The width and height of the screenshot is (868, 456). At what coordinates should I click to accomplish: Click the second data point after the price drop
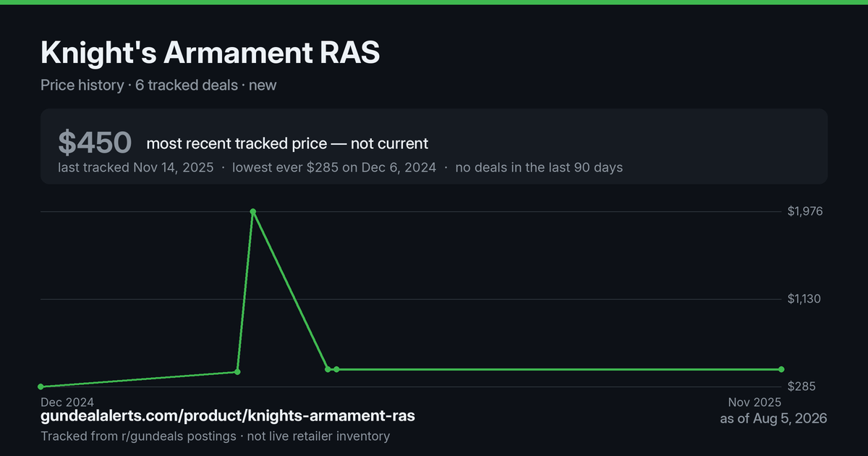(336, 369)
